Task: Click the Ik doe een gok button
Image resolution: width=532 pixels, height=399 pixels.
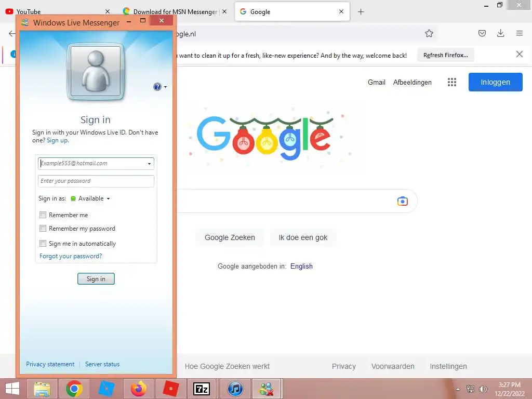Action: click(x=303, y=237)
